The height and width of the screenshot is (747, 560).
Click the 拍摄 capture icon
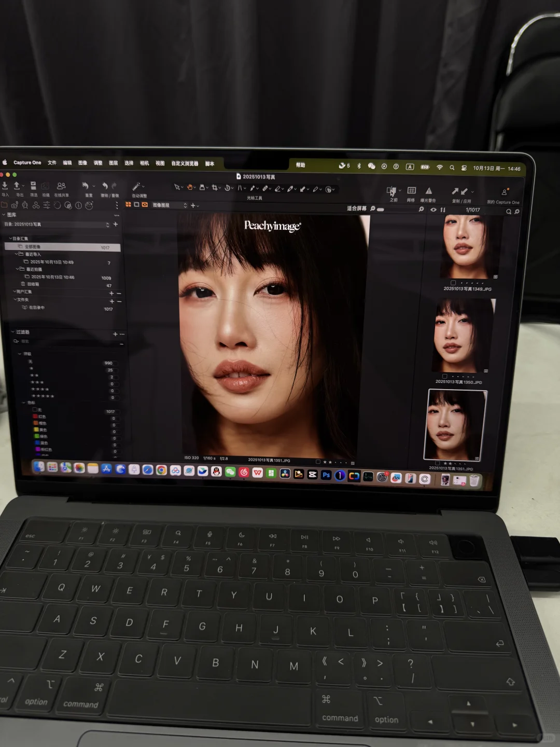coord(46,186)
